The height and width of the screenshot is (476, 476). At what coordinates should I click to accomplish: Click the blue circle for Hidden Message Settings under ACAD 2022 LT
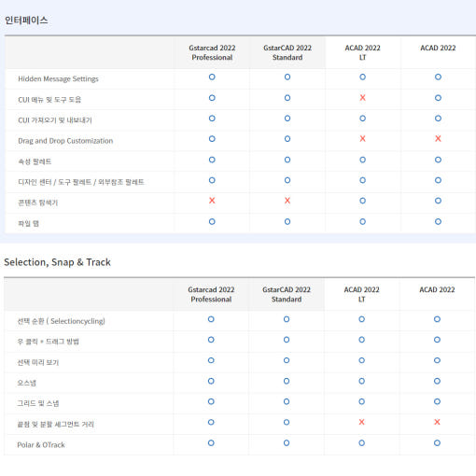362,77
